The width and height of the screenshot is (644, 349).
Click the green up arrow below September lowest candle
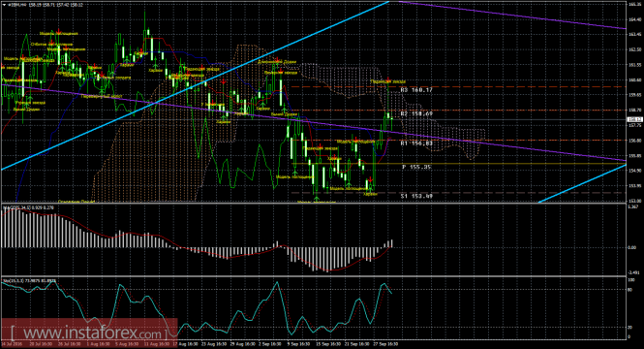(x=317, y=199)
